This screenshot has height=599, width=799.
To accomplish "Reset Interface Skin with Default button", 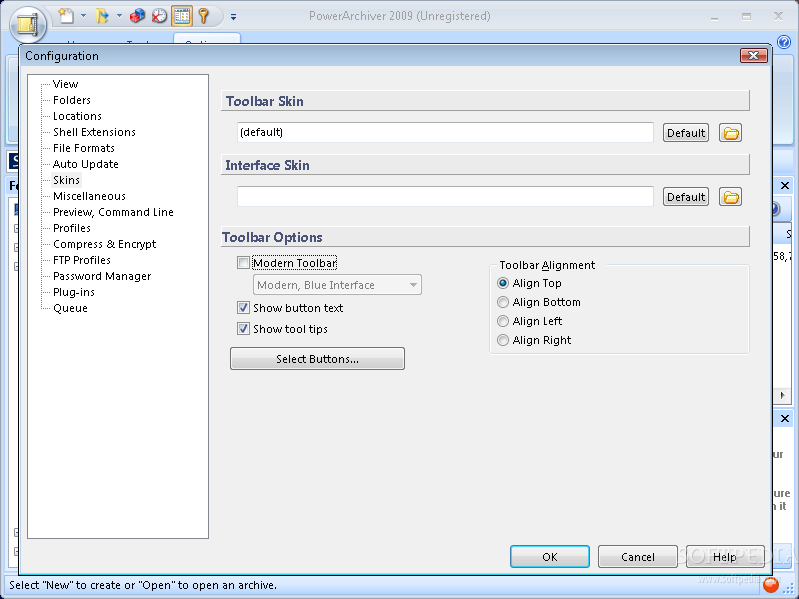I will (686, 197).
